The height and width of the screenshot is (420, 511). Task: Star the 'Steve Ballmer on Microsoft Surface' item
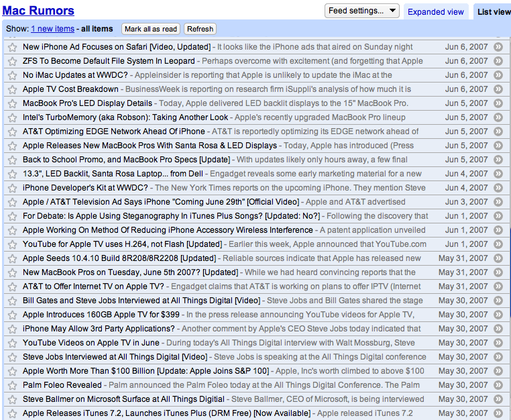pyautogui.click(x=12, y=399)
